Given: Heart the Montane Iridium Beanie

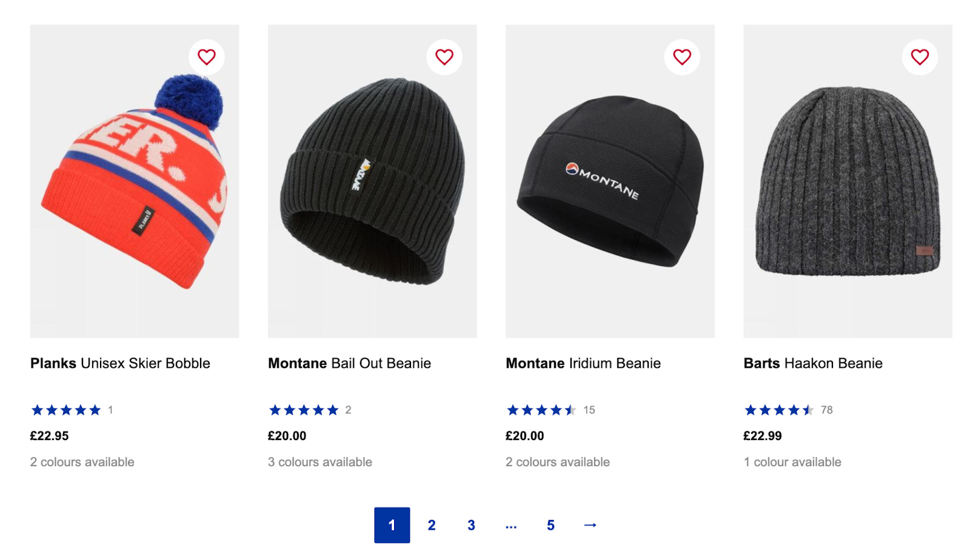Looking at the screenshot, I should pos(682,57).
